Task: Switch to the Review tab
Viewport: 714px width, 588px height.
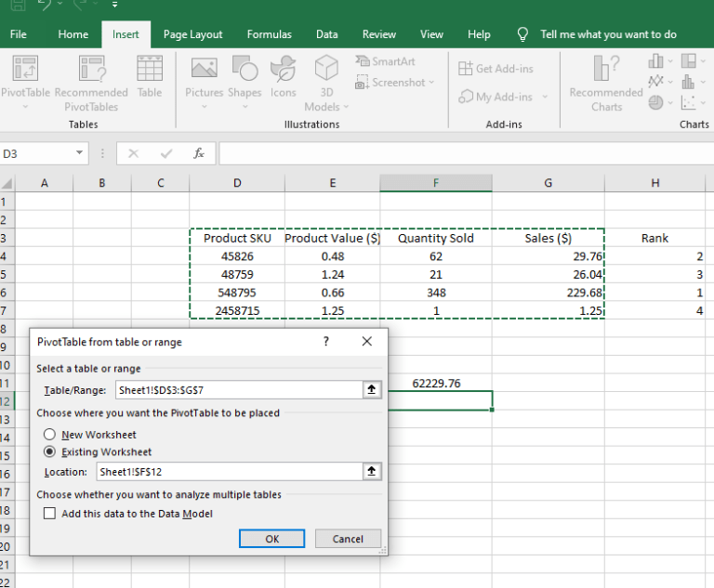Action: (x=379, y=34)
